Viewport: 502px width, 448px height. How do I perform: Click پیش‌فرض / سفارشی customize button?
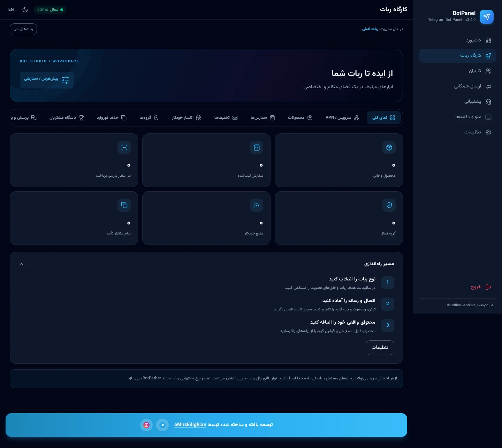point(47,80)
